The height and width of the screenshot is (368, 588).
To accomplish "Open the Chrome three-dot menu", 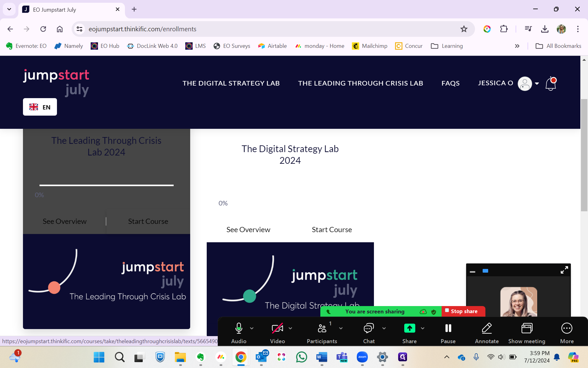I will (578, 29).
